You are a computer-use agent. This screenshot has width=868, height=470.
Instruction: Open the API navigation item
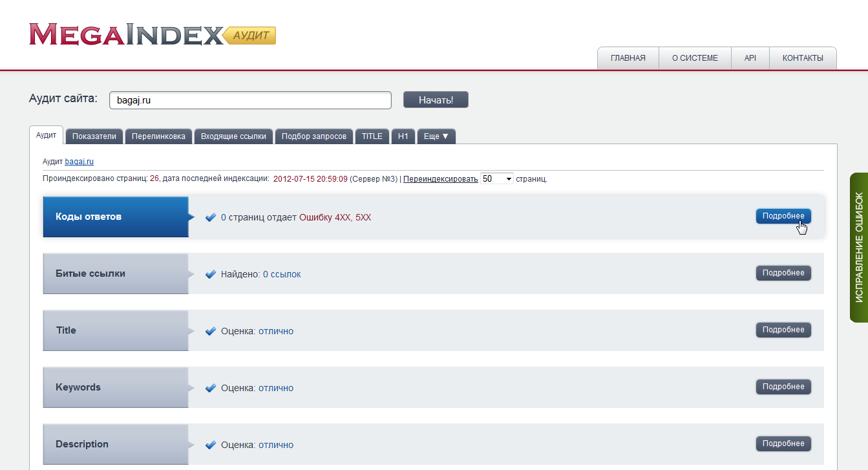click(750, 58)
